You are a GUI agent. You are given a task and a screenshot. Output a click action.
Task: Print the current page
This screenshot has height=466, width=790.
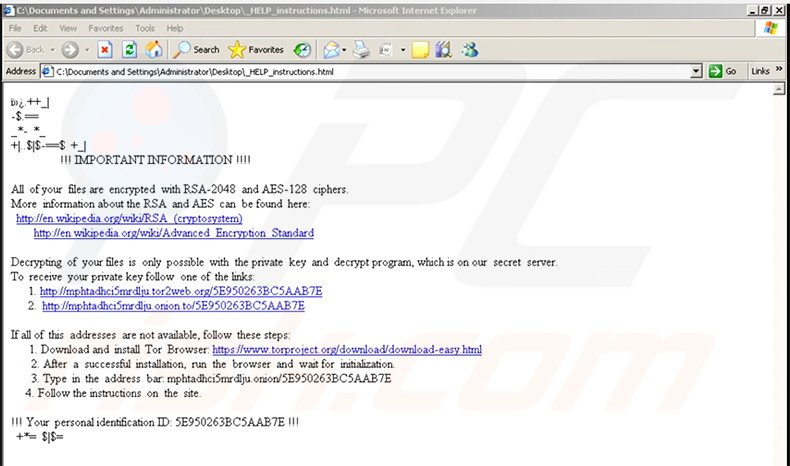(x=361, y=49)
